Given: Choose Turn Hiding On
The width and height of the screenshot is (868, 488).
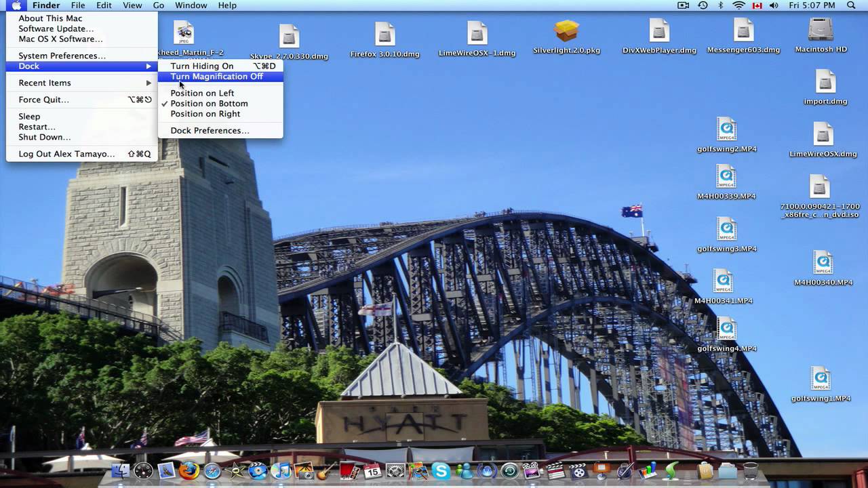Looking at the screenshot, I should 220,66.
